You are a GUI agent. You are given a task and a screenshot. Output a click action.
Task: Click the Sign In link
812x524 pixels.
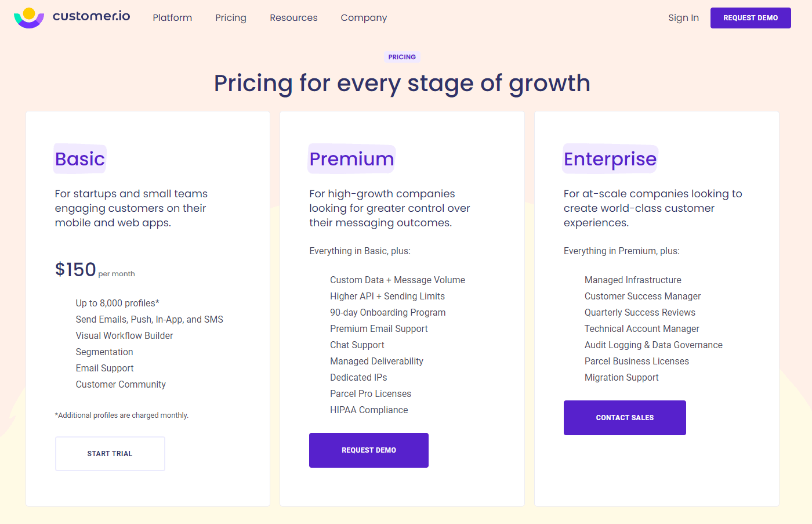click(683, 18)
